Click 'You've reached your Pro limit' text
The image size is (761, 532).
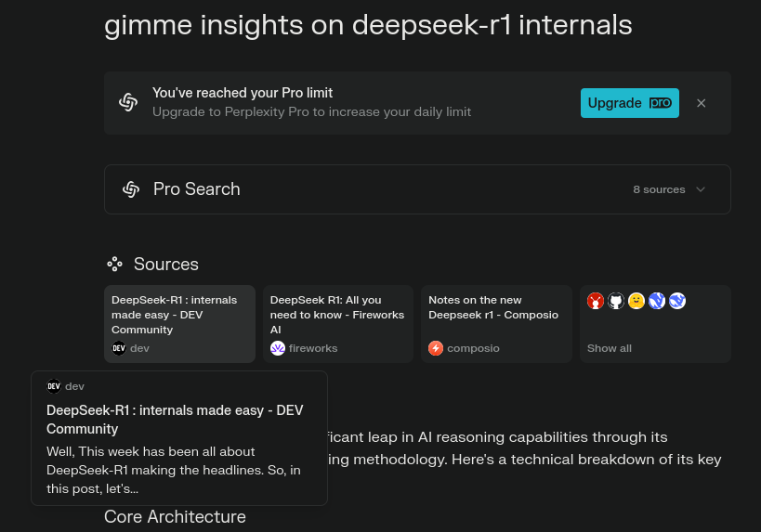tap(243, 93)
